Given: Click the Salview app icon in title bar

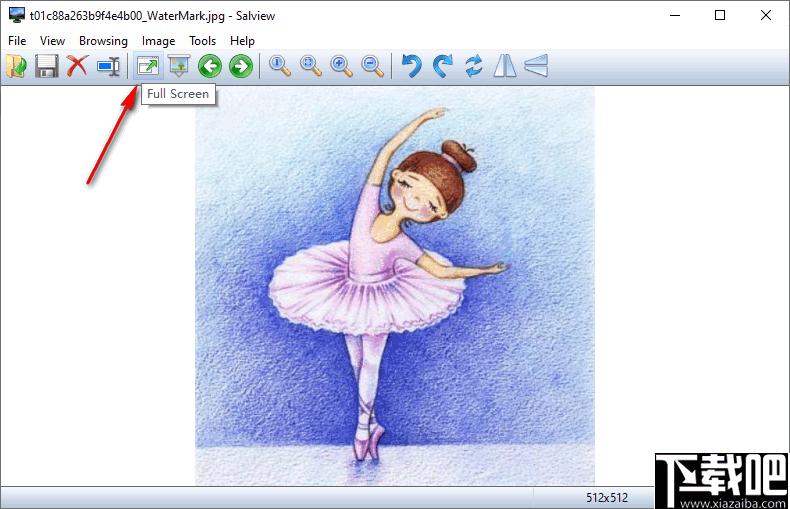Looking at the screenshot, I should point(17,15).
